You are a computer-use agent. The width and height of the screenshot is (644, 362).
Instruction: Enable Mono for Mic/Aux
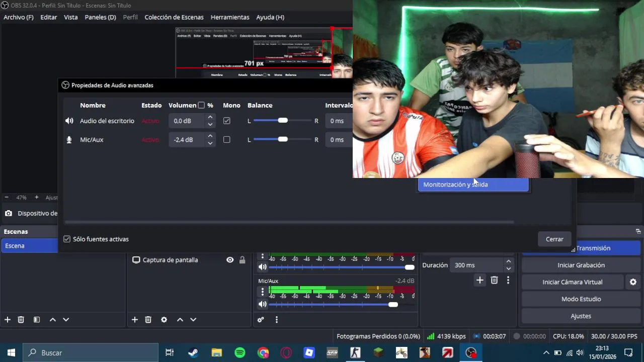227,140
